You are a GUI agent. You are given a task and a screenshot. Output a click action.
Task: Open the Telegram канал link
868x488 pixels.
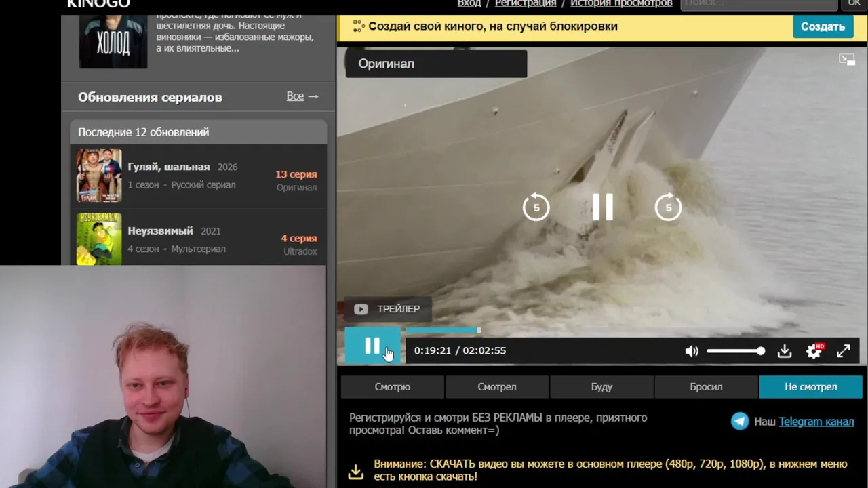[816, 422]
